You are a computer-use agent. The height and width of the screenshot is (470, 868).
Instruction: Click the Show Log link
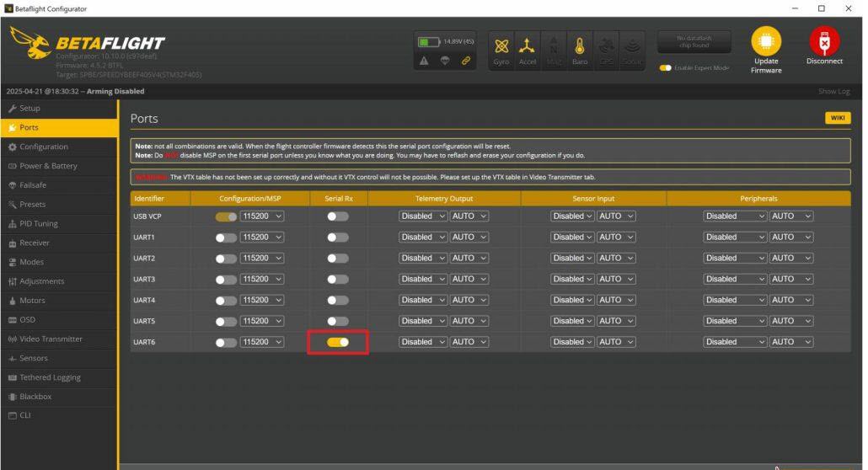click(833, 91)
